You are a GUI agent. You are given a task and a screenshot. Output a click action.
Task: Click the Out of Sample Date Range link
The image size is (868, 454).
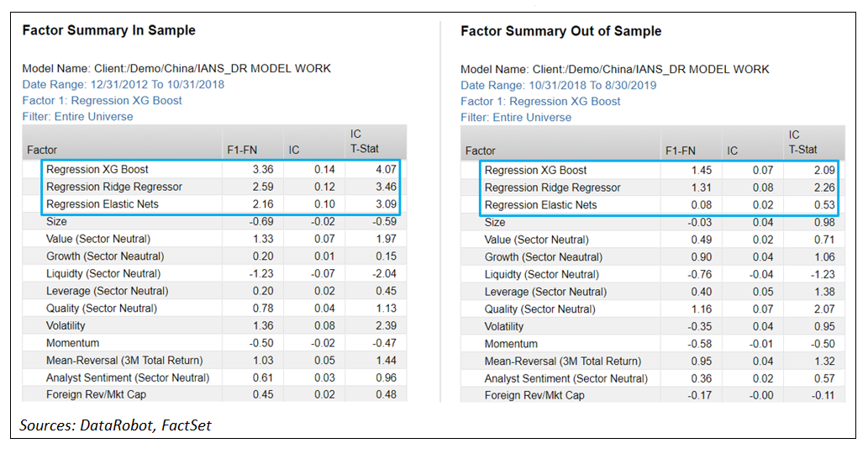559,85
